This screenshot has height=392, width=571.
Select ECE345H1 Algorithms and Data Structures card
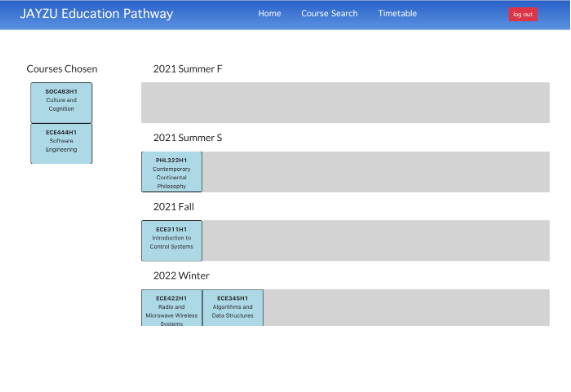[233, 308]
